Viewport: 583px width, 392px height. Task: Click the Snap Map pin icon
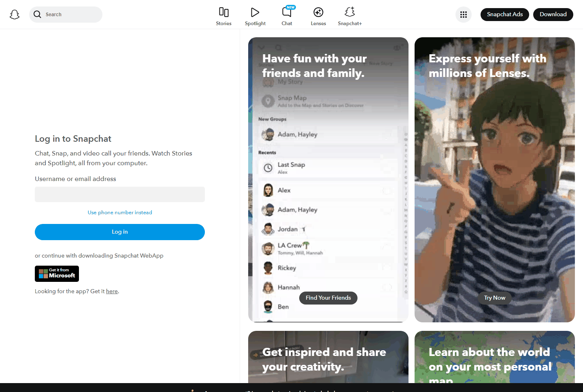[x=268, y=101]
